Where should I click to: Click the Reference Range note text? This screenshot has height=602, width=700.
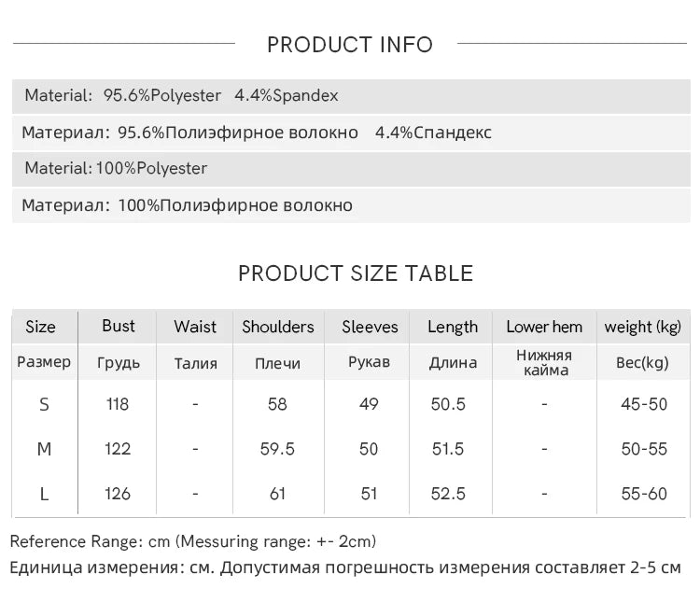193,541
